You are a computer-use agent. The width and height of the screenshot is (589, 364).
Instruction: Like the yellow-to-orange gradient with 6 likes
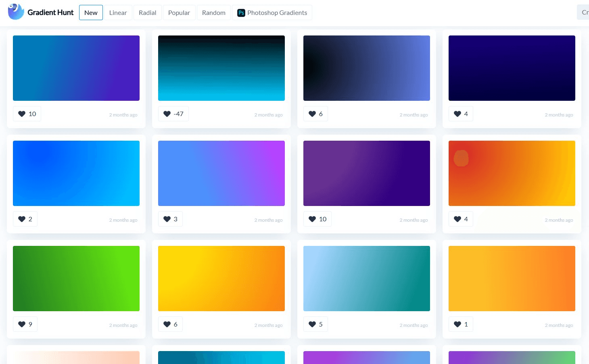pyautogui.click(x=170, y=324)
